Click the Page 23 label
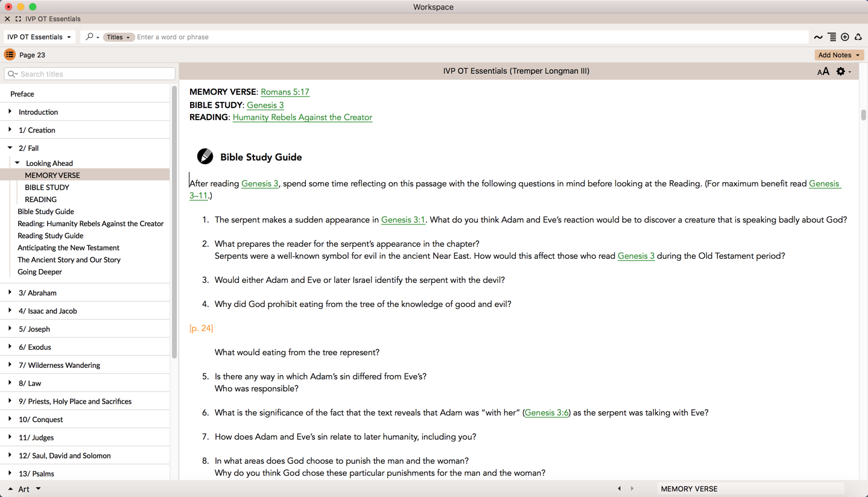This screenshot has width=868, height=497. (32, 55)
